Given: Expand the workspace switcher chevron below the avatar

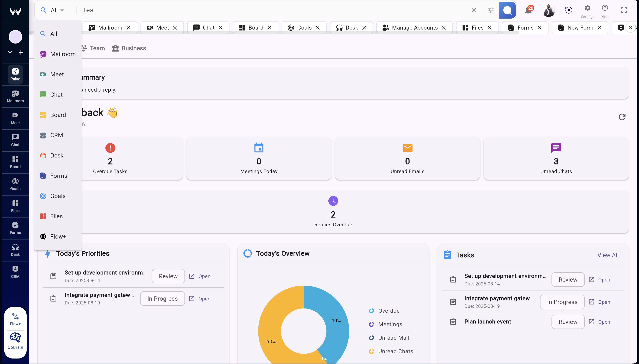Looking at the screenshot, I should 10,52.
